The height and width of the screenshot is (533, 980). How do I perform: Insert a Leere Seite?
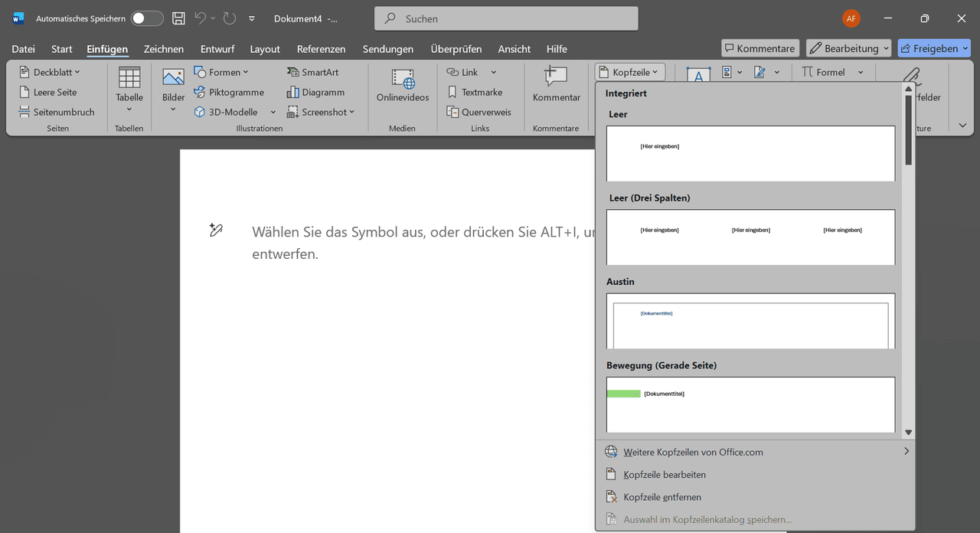coord(48,92)
